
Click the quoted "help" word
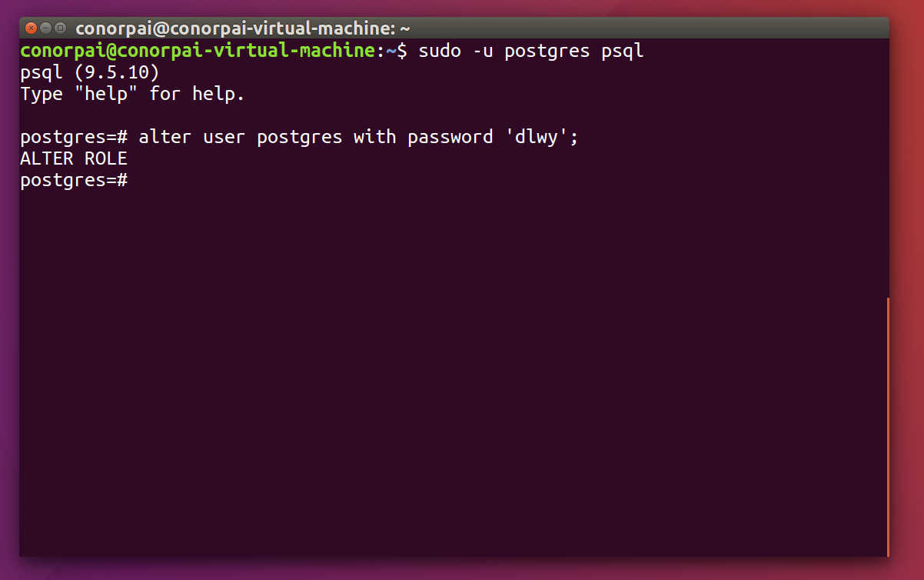106,95
